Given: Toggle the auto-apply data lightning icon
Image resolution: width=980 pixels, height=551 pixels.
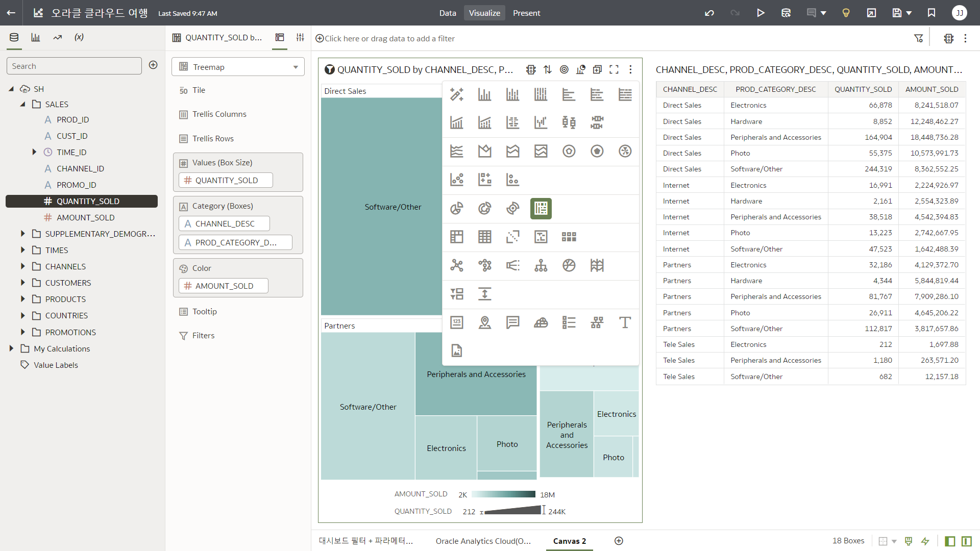Looking at the screenshot, I should coord(925,541).
